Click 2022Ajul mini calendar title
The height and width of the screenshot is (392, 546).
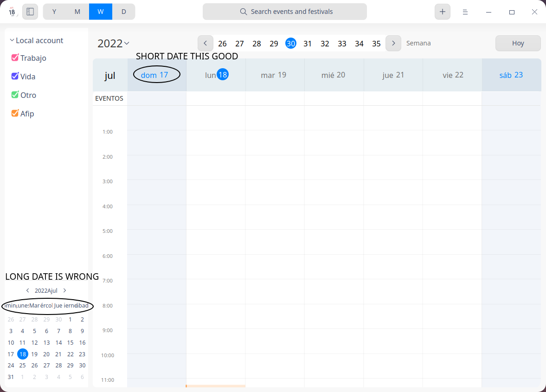(46, 290)
